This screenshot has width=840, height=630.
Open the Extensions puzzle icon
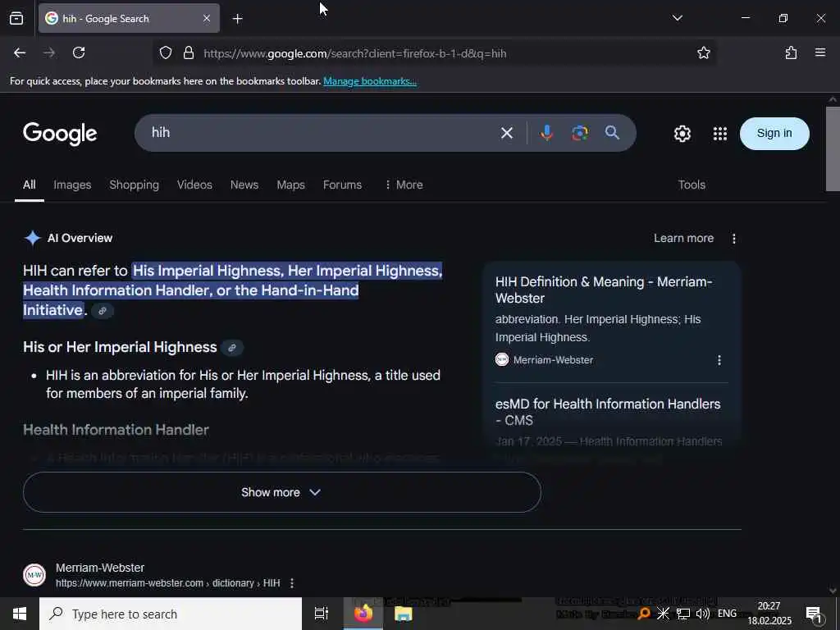pyautogui.click(x=791, y=52)
